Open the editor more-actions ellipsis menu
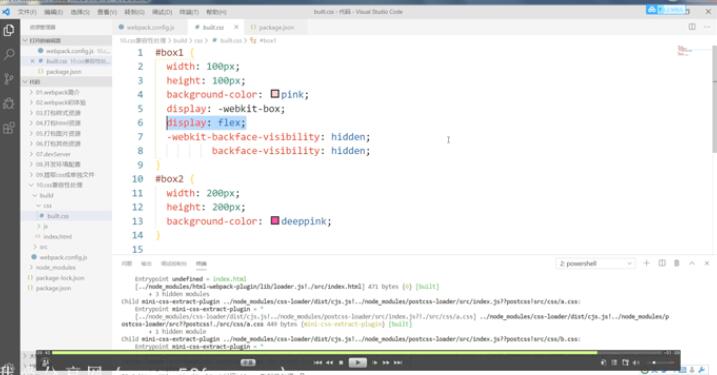The image size is (717, 375). click(x=707, y=27)
